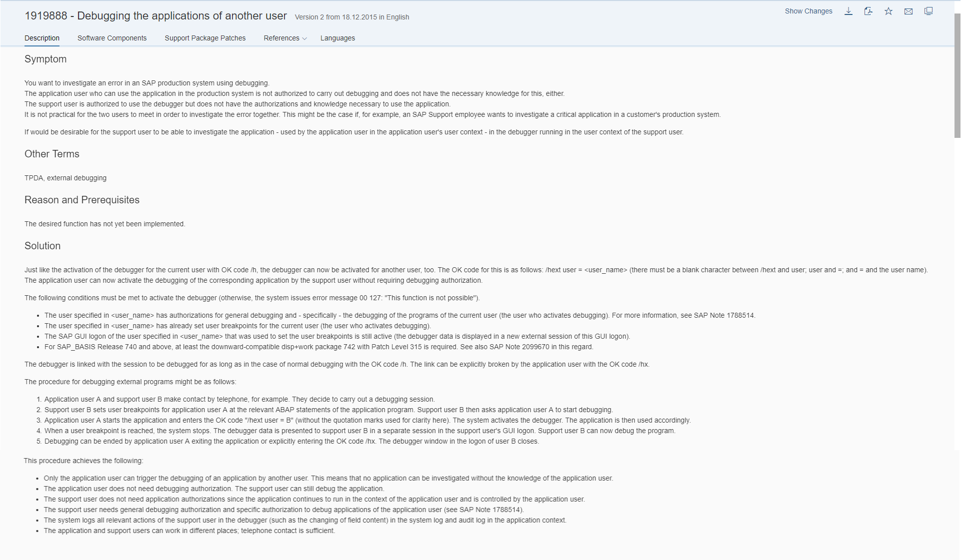This screenshot has width=976, height=560.
Task: Select the Description tab
Action: (x=42, y=38)
